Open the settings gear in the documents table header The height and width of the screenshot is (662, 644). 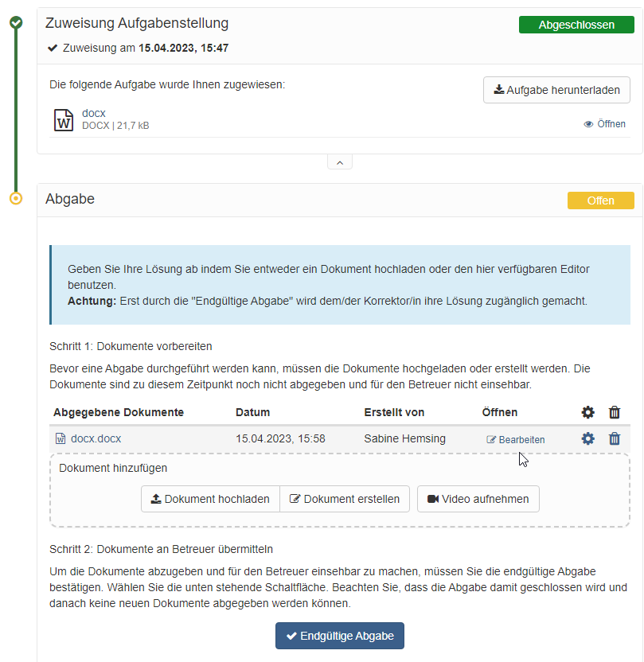(x=587, y=412)
